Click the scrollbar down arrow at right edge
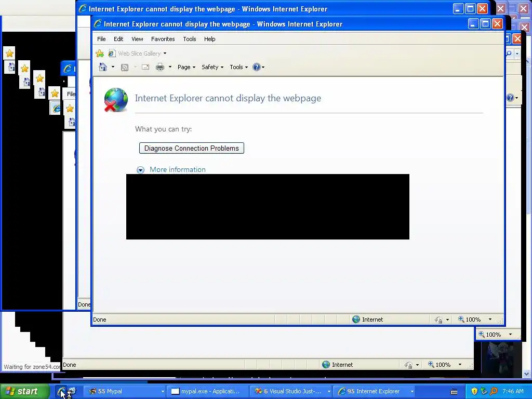 [x=527, y=374]
